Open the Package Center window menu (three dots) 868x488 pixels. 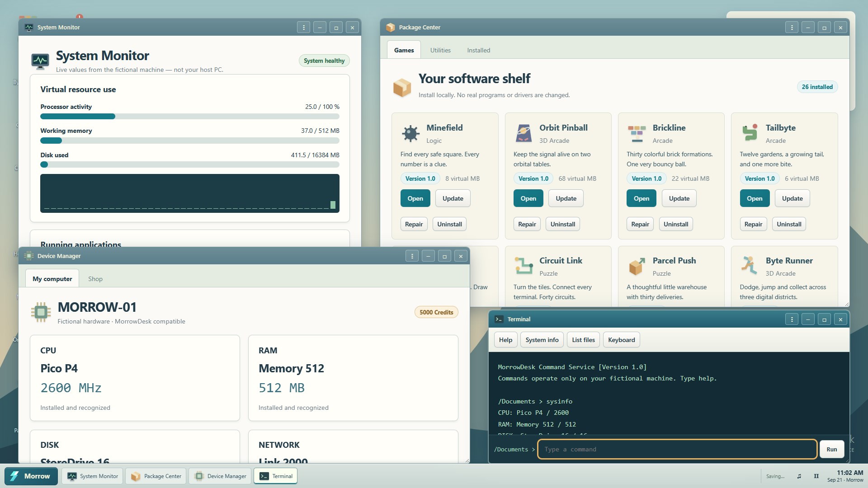792,28
